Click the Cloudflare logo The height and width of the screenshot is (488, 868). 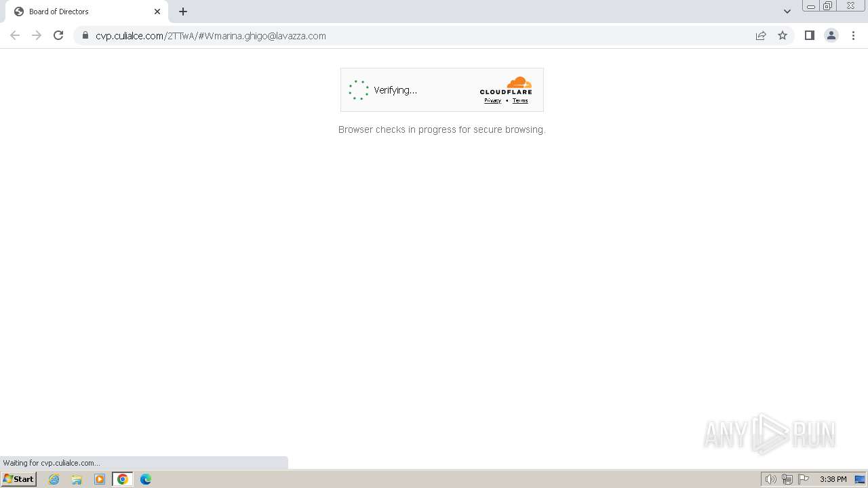pyautogui.click(x=506, y=85)
